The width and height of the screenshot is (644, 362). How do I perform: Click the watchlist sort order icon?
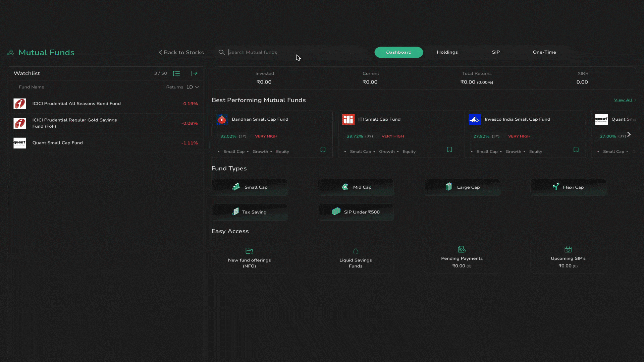(176, 73)
